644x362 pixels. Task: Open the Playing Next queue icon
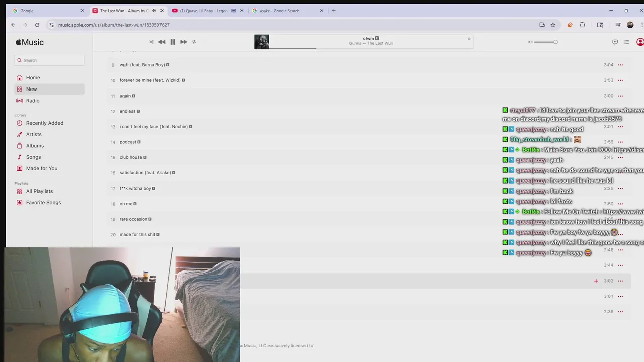[626, 42]
